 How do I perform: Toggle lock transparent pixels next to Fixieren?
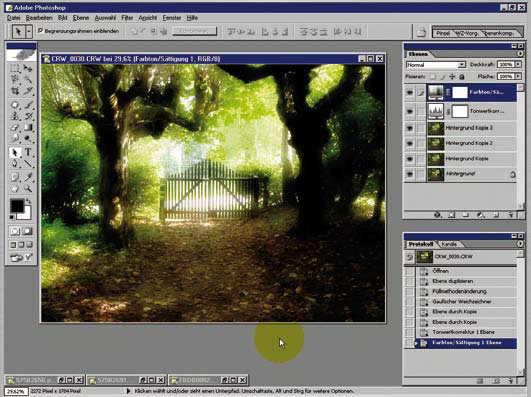(x=433, y=77)
